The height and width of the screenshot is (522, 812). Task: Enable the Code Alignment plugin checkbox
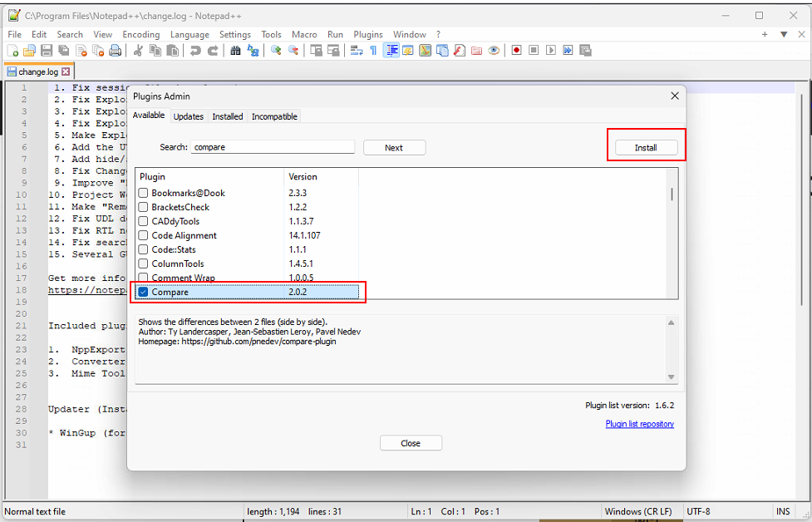point(144,235)
